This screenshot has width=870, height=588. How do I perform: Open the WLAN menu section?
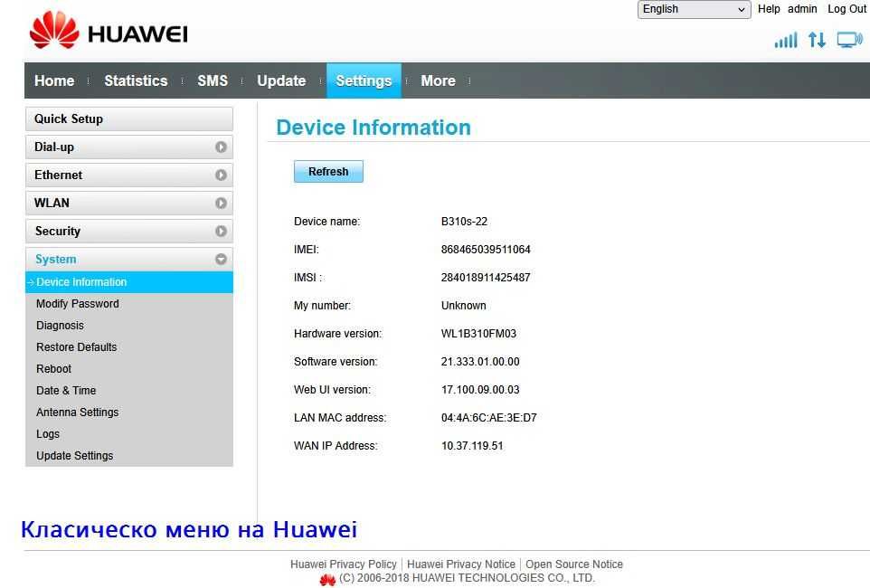tap(129, 204)
